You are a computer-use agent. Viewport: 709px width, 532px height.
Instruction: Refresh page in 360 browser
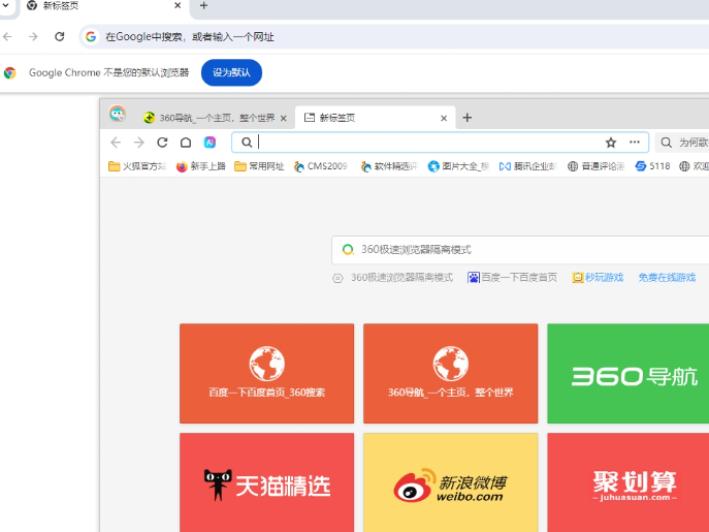(162, 143)
